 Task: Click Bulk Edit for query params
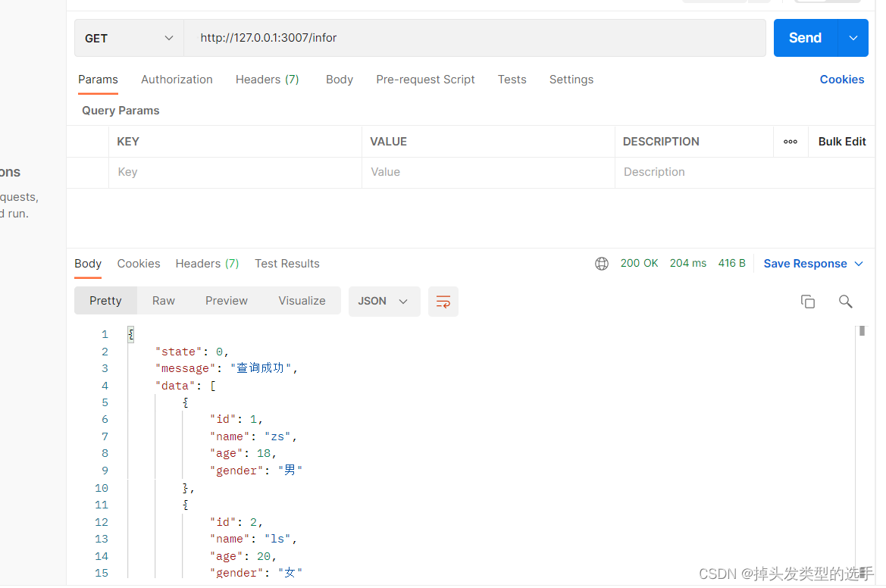841,142
